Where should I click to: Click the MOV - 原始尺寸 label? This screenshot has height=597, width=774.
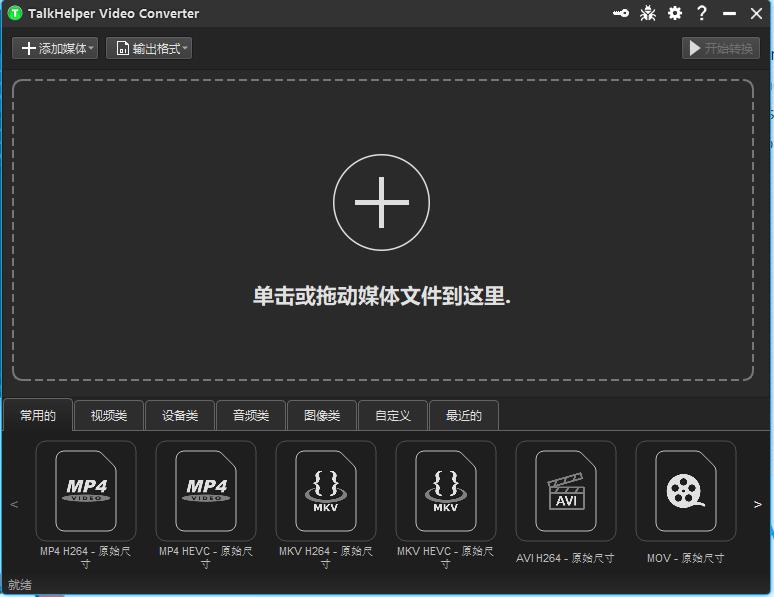pos(686,558)
